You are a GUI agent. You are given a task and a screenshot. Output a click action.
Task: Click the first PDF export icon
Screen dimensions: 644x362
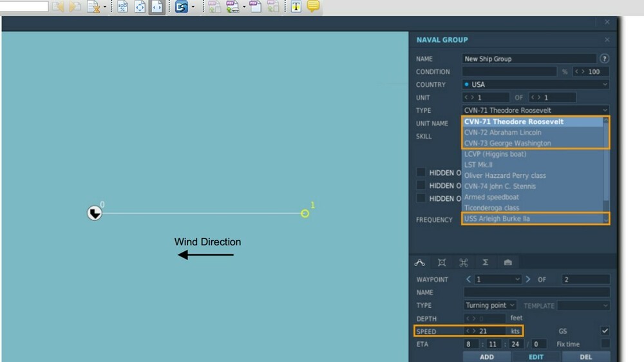pyautogui.click(x=214, y=6)
